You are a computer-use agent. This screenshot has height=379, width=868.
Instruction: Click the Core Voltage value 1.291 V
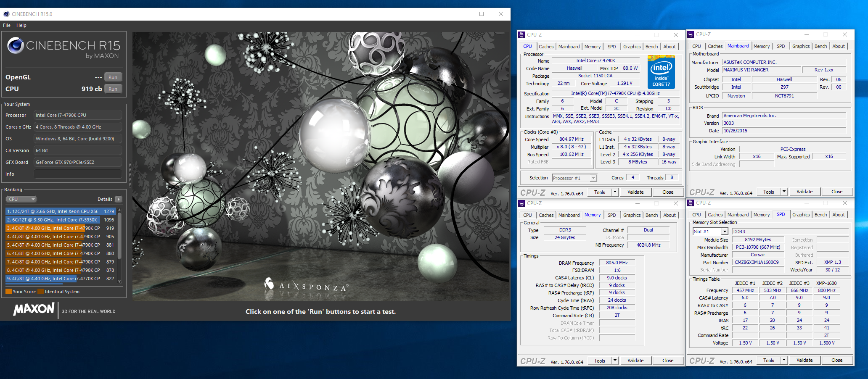[625, 84]
